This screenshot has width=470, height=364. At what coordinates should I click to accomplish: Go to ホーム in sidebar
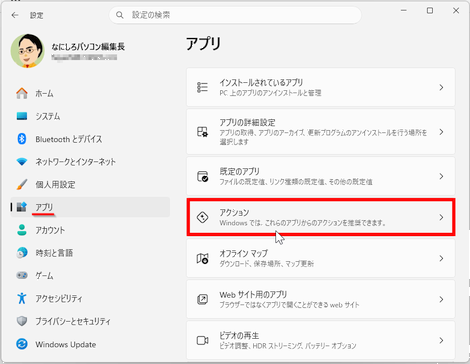pos(44,93)
